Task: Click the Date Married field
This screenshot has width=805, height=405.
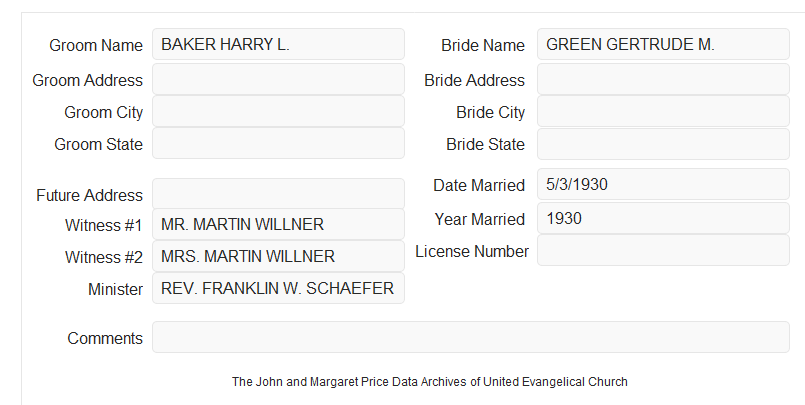Action: click(x=663, y=184)
